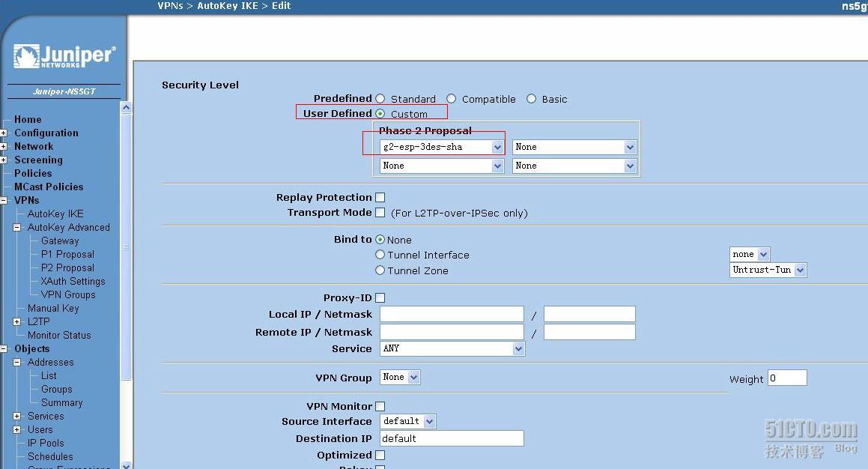The height and width of the screenshot is (469, 868).
Task: Open the second Phase 2 Proposal dropdown in the top row
Action: pos(574,148)
